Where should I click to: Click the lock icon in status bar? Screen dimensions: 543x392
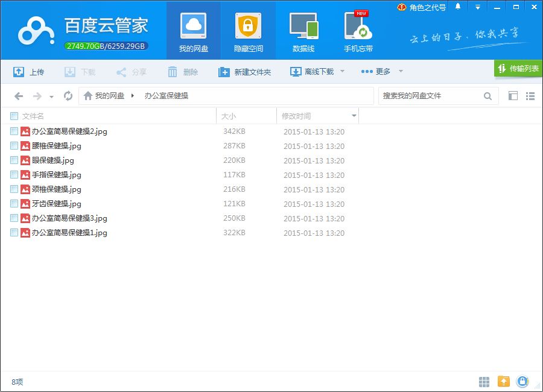click(x=522, y=381)
